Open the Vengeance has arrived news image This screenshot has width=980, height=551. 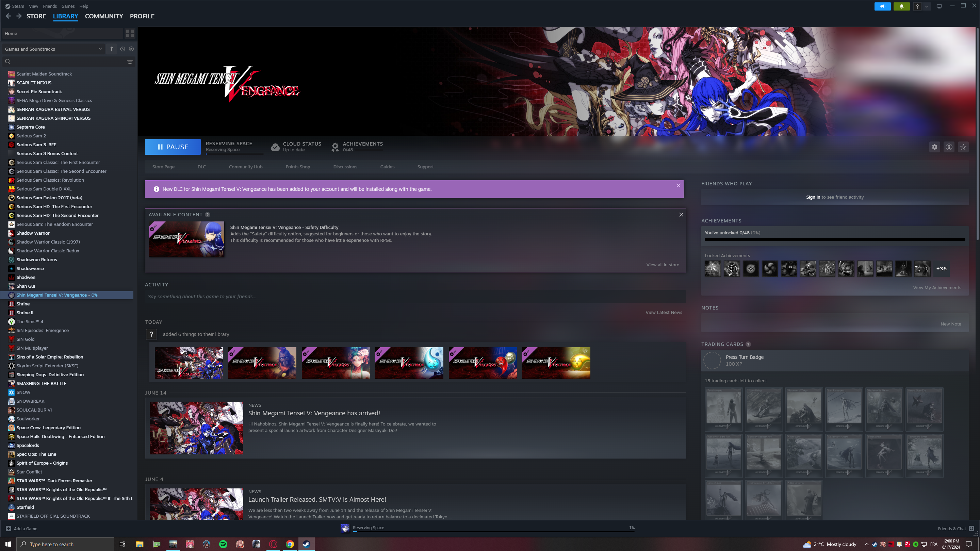pos(196,428)
